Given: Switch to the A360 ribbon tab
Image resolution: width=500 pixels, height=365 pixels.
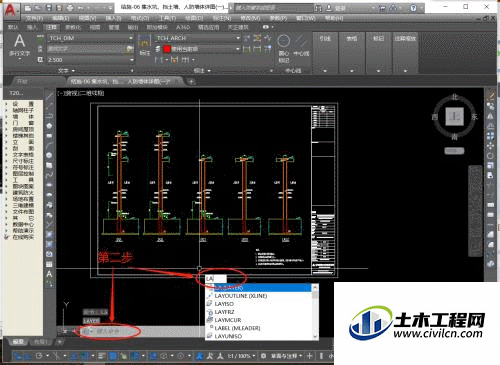Looking at the screenshot, I should click(183, 27).
